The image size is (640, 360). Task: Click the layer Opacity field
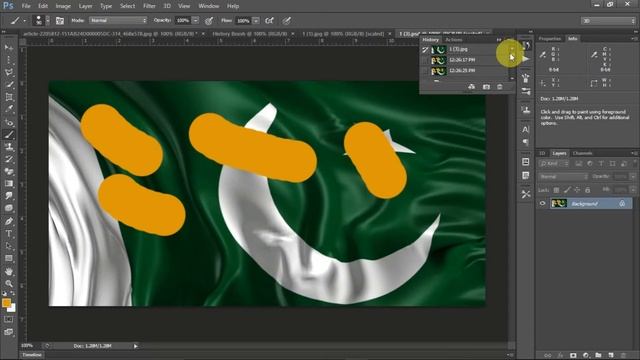click(621, 176)
